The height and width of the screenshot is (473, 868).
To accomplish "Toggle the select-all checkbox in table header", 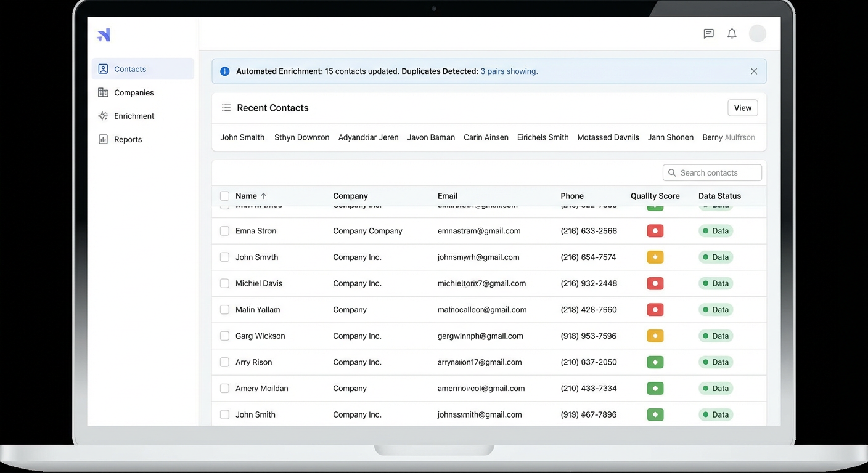I will (x=224, y=196).
